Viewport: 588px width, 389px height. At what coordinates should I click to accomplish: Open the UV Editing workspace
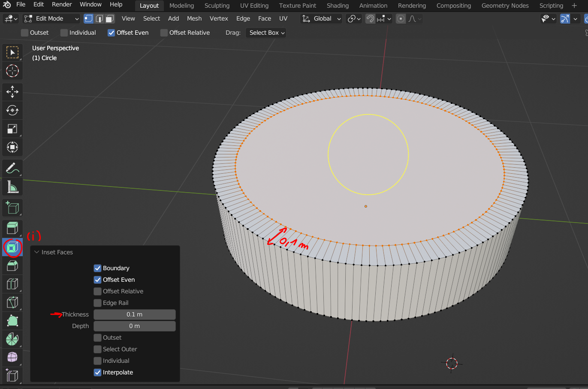pos(254,6)
